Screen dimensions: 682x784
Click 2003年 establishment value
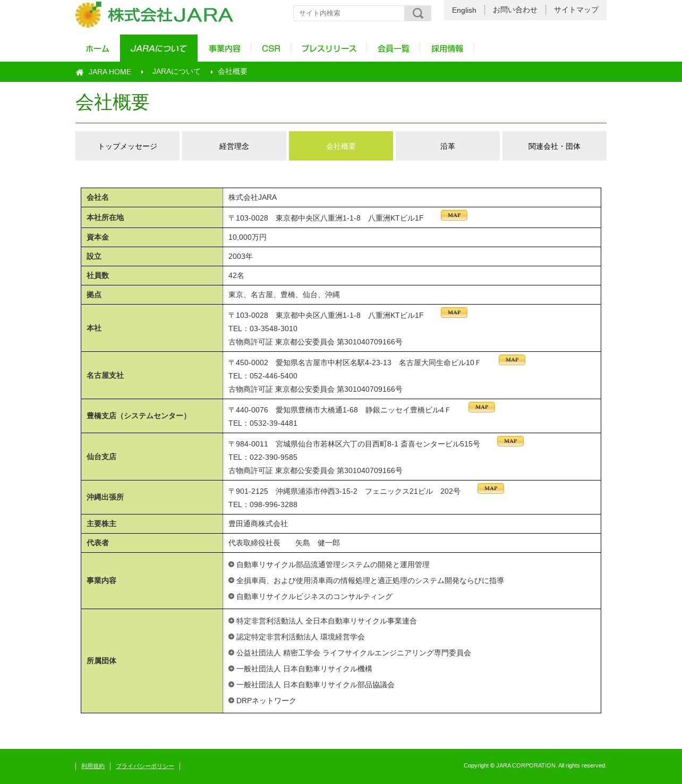click(241, 256)
